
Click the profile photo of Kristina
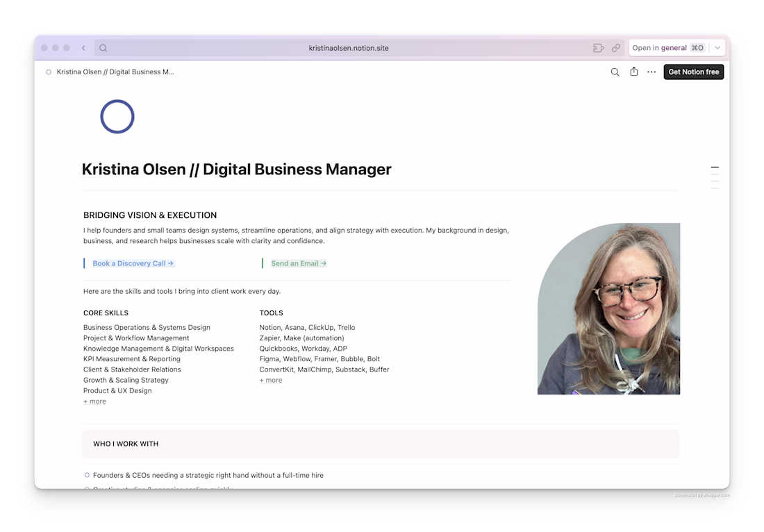(x=608, y=309)
